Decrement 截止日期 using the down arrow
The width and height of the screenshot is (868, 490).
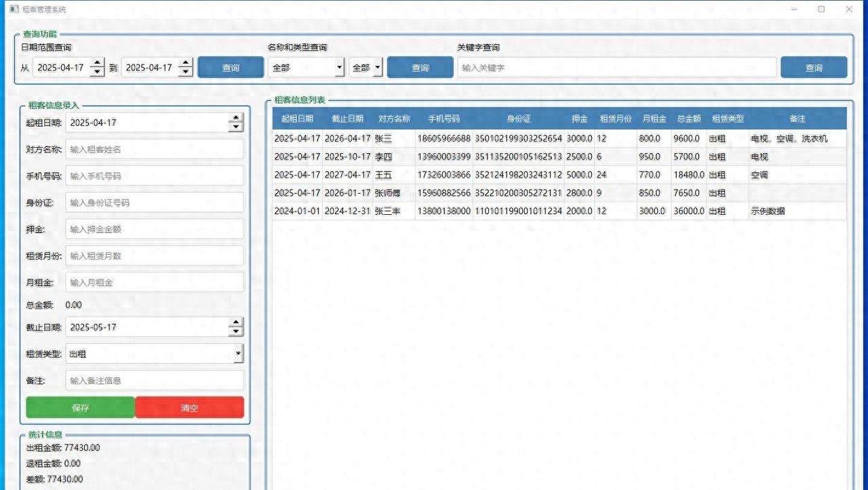pos(235,331)
